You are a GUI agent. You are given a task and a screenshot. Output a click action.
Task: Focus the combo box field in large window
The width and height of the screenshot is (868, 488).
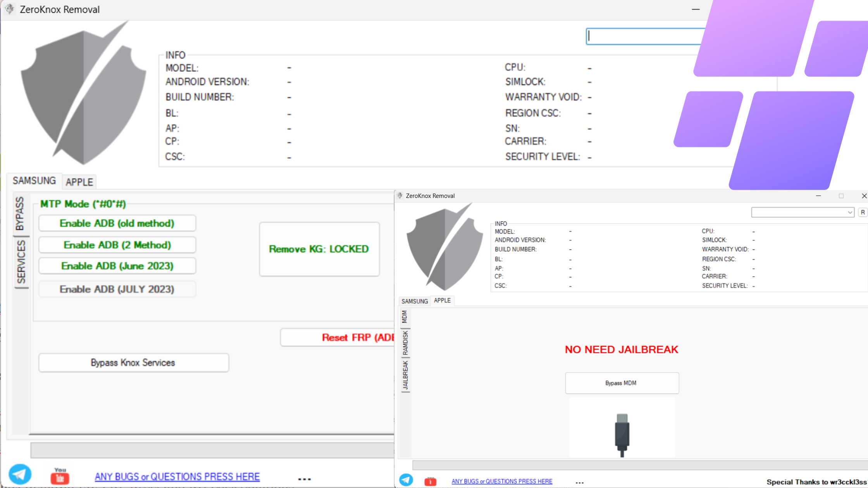click(x=645, y=36)
